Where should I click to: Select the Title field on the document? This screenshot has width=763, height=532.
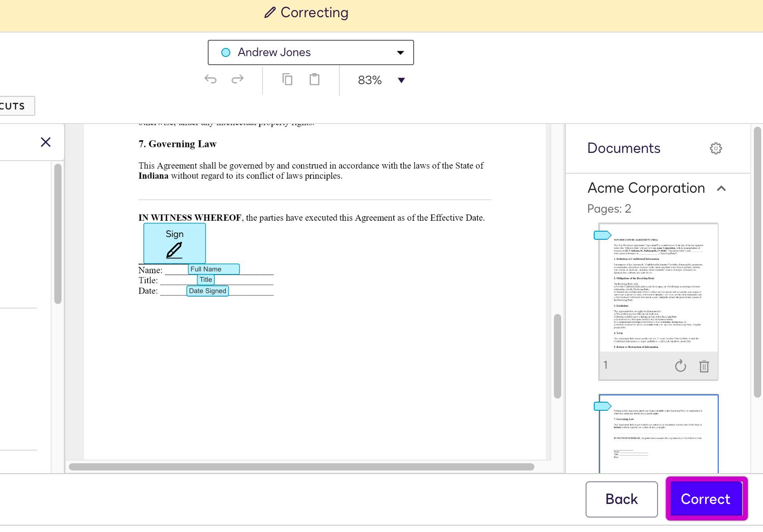click(206, 280)
